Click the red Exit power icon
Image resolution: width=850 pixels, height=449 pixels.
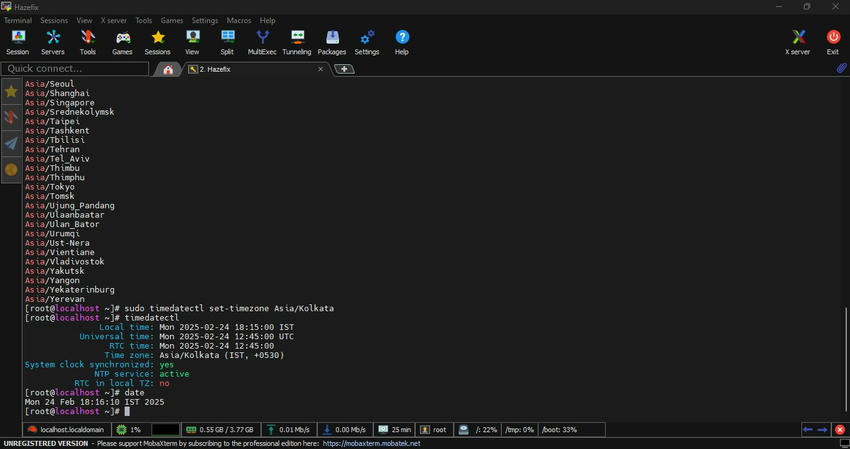pos(832,41)
